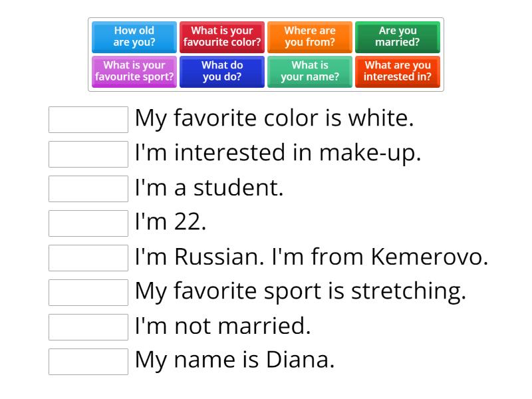Click the sentence 'My name is Diana.'

[234, 360]
